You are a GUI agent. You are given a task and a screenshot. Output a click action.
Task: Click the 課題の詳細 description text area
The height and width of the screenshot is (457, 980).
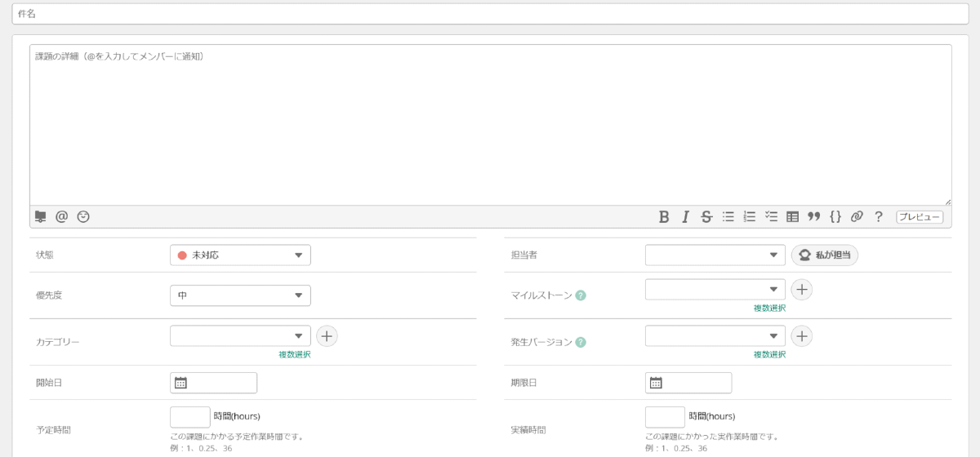tap(491, 125)
